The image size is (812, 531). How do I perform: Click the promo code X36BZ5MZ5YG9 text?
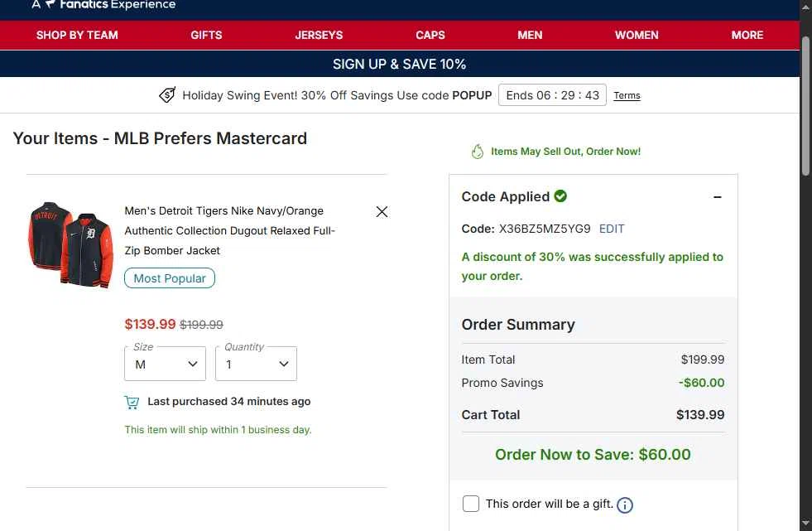[545, 229]
